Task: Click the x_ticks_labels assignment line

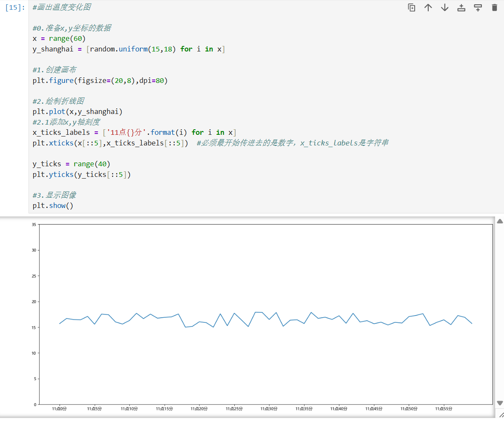Action: click(134, 132)
